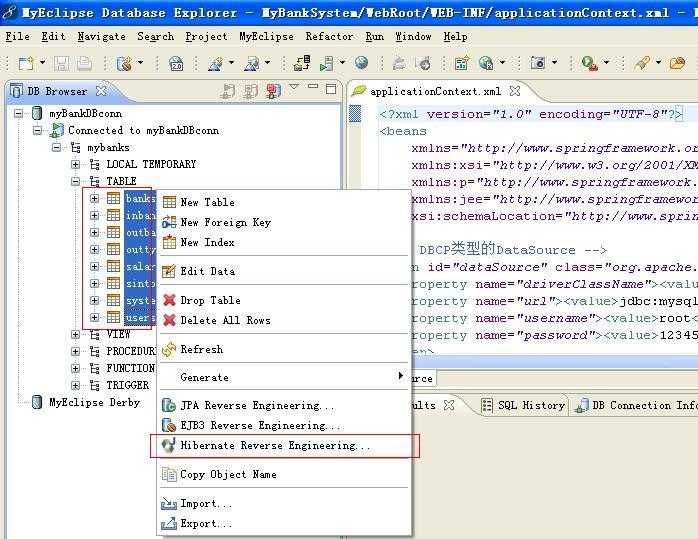Click the Copy Object Name icon
The image size is (698, 539).
[x=169, y=474]
